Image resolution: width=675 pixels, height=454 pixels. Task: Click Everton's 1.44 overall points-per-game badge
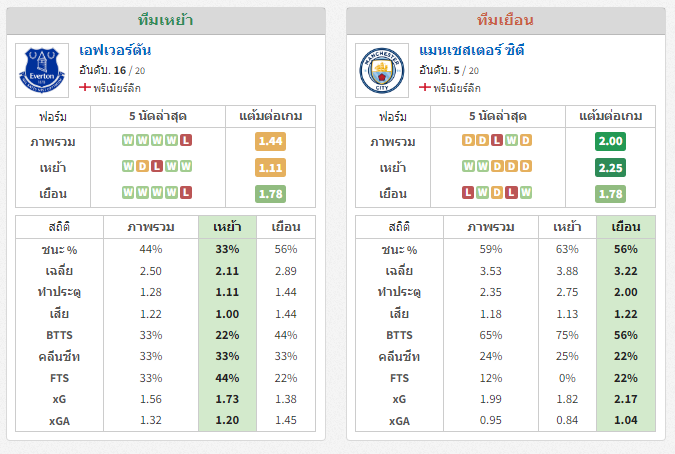270,141
